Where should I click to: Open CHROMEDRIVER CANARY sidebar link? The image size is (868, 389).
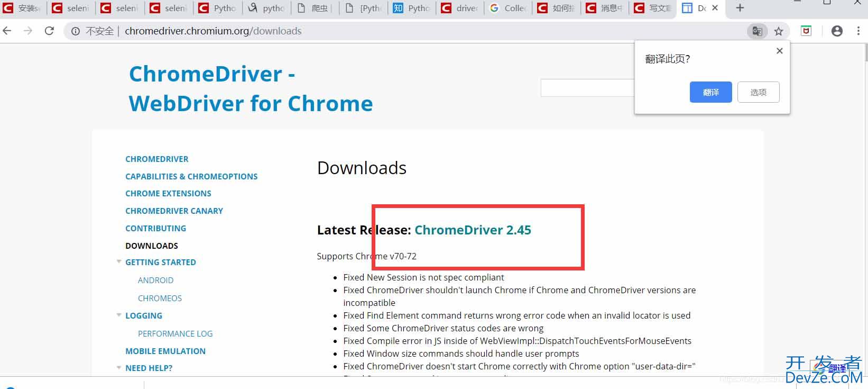pos(174,211)
